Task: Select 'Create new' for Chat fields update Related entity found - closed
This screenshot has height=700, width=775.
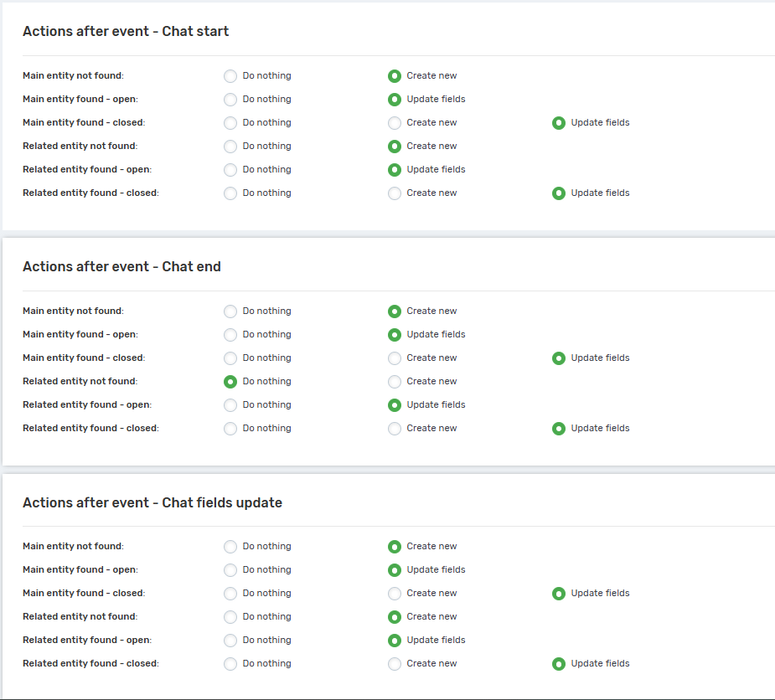Action: click(395, 664)
